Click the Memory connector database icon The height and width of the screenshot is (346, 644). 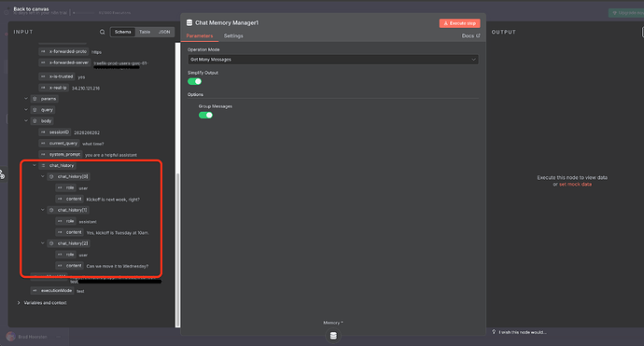(x=333, y=336)
